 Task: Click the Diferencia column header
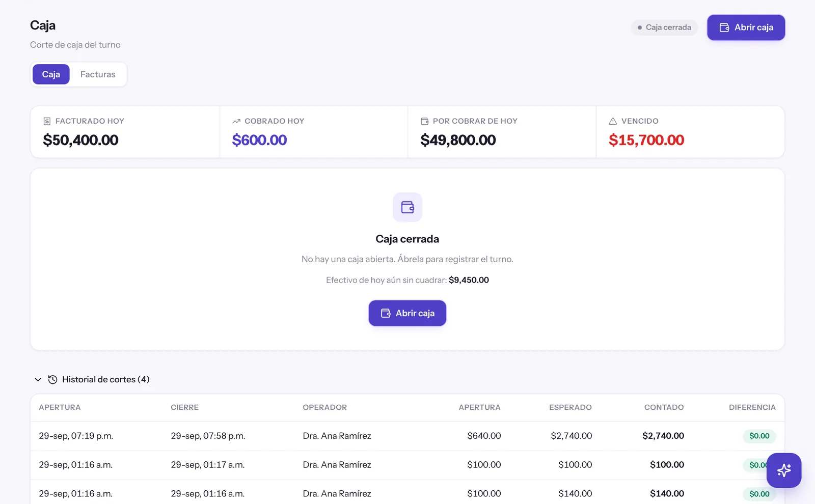point(752,407)
